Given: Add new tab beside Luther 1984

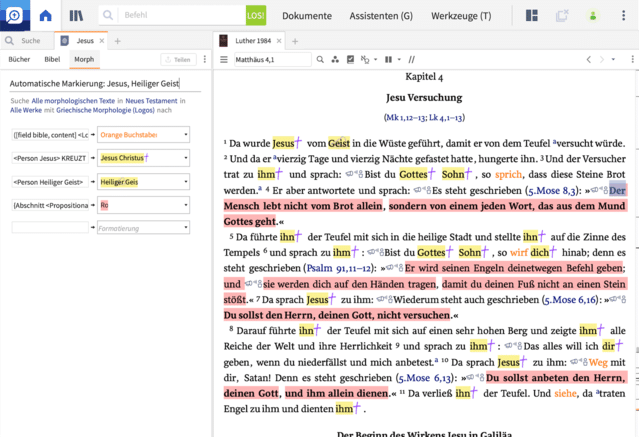Looking at the screenshot, I should click(295, 41).
